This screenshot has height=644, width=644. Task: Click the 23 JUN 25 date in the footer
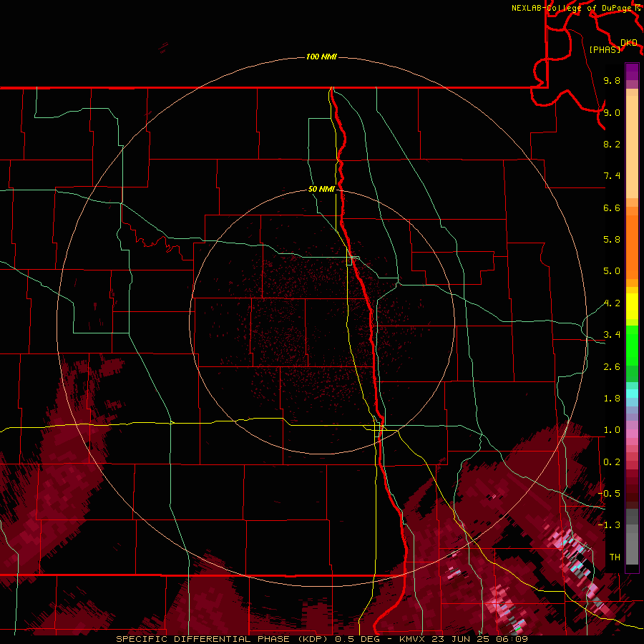(460, 639)
